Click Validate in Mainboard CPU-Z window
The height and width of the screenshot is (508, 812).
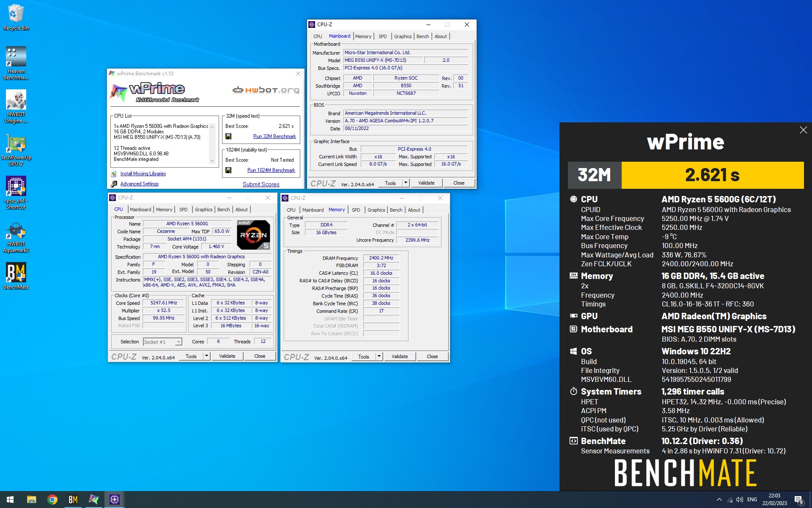pyautogui.click(x=426, y=183)
